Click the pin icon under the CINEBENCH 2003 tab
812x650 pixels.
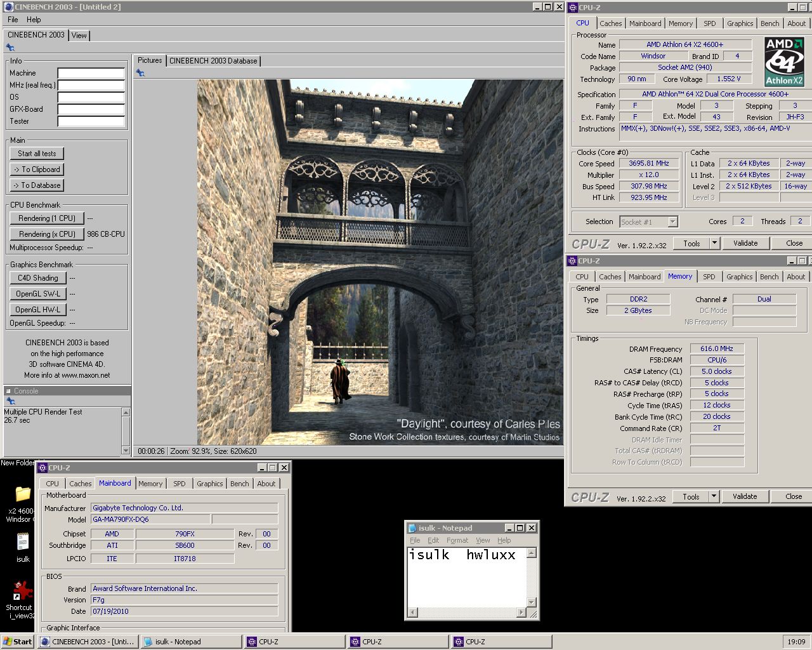10,48
